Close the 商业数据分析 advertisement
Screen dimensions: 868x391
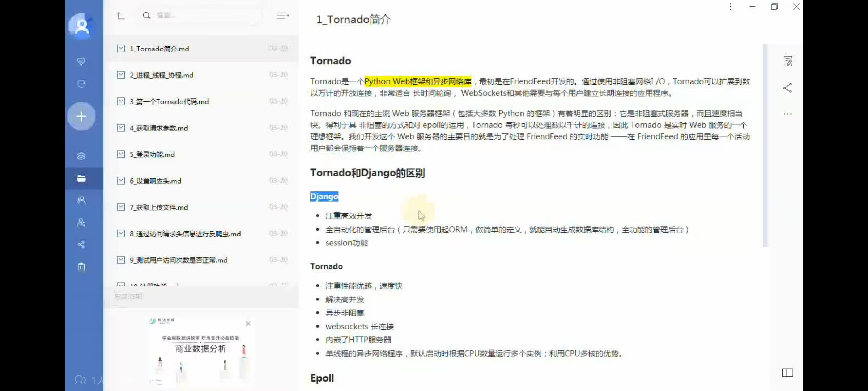(248, 324)
